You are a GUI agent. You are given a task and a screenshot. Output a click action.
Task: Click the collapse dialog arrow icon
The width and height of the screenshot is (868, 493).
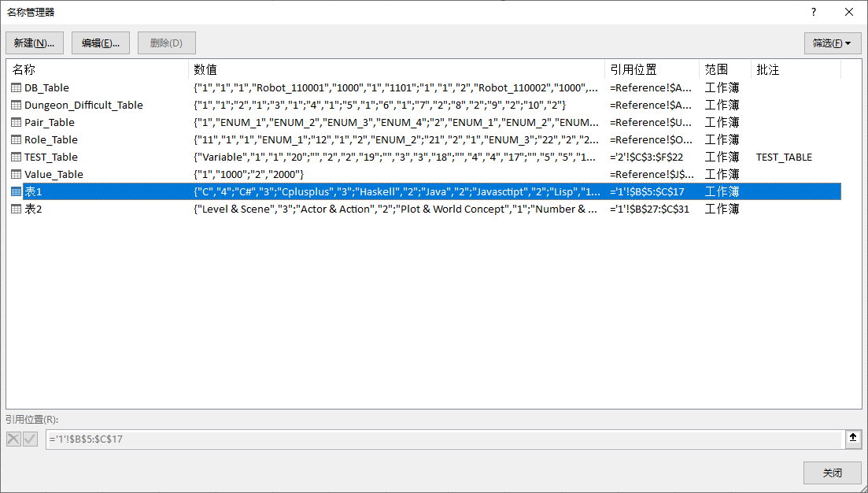tap(853, 439)
